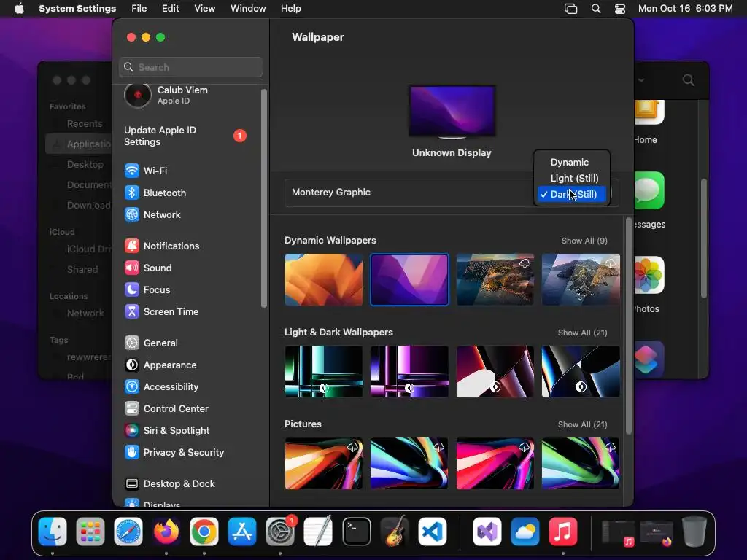Click the Unknown Display preview
This screenshot has height=560, width=747.
coord(452,112)
